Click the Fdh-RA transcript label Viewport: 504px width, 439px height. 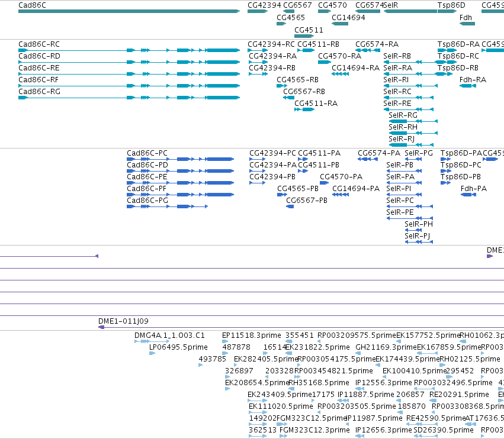pos(473,80)
